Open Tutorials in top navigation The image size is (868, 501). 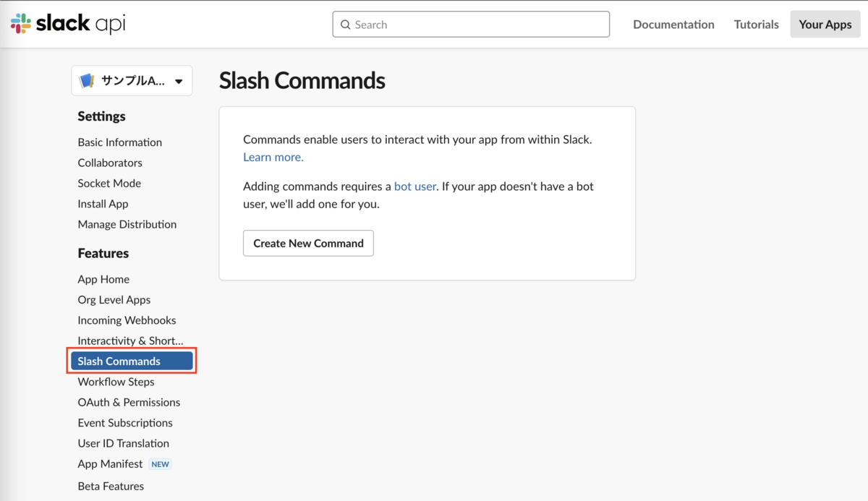tap(756, 25)
